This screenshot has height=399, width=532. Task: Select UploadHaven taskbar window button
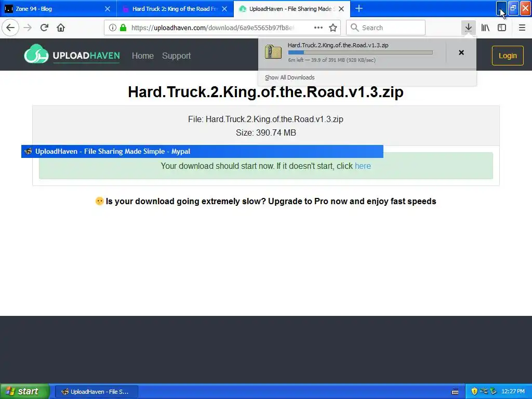[x=97, y=392]
